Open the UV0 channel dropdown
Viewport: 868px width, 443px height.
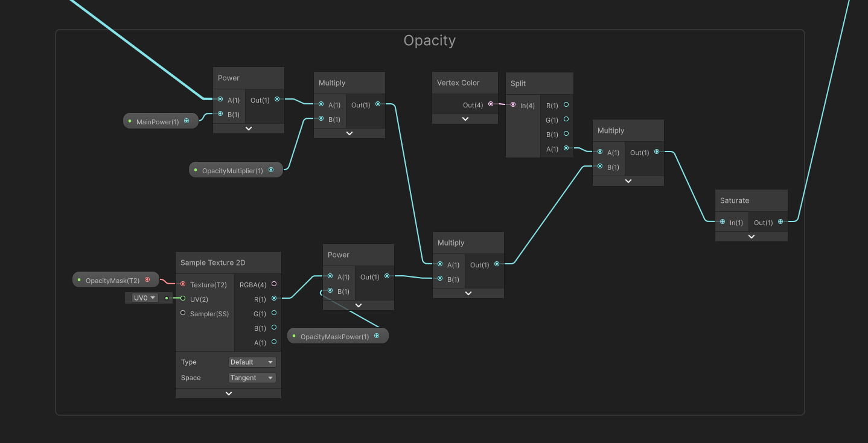point(145,298)
